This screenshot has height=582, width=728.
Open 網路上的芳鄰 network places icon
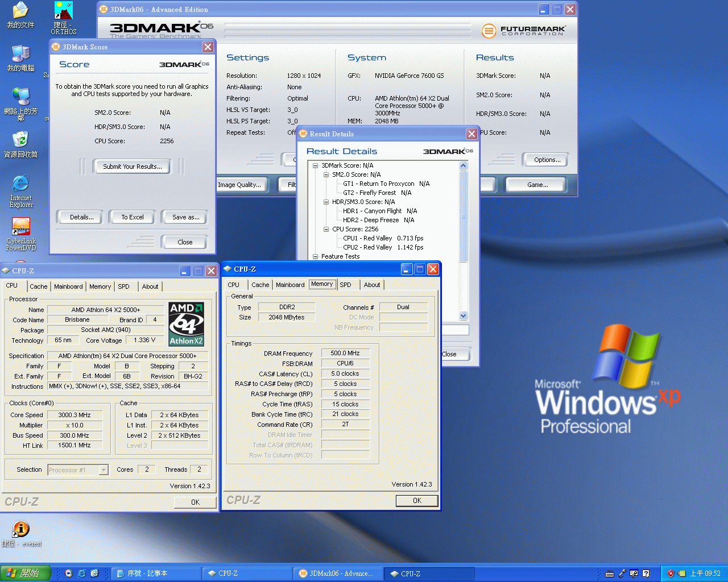(20, 104)
